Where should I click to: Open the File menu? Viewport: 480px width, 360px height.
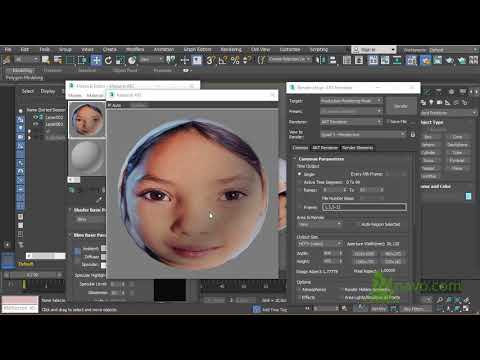(x=8, y=49)
